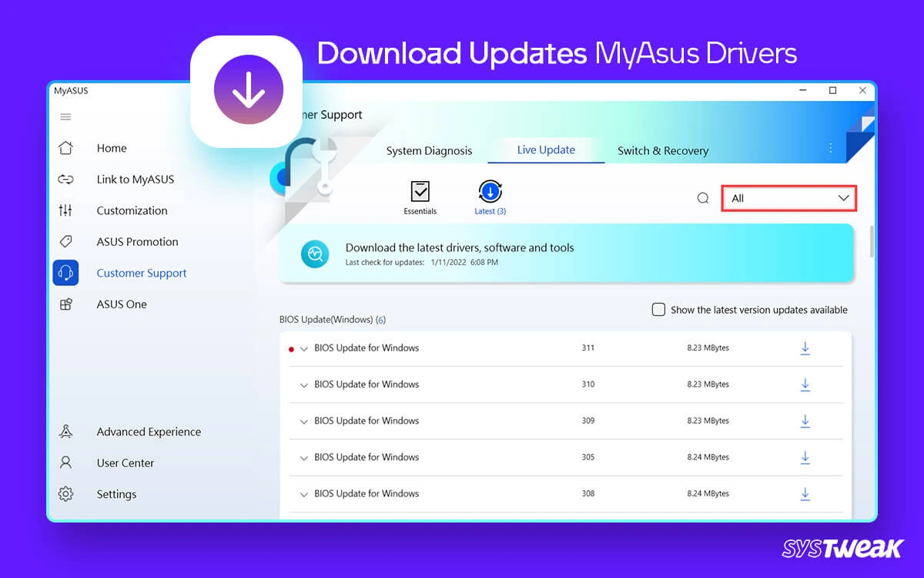This screenshot has height=578, width=924.
Task: Expand BIOS Update row version 311
Action: 304,348
